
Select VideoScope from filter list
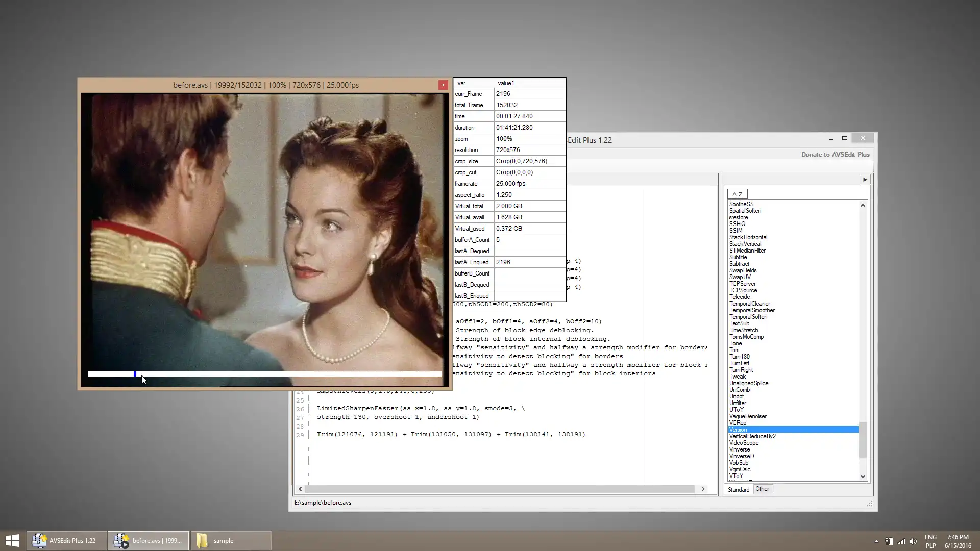(744, 443)
